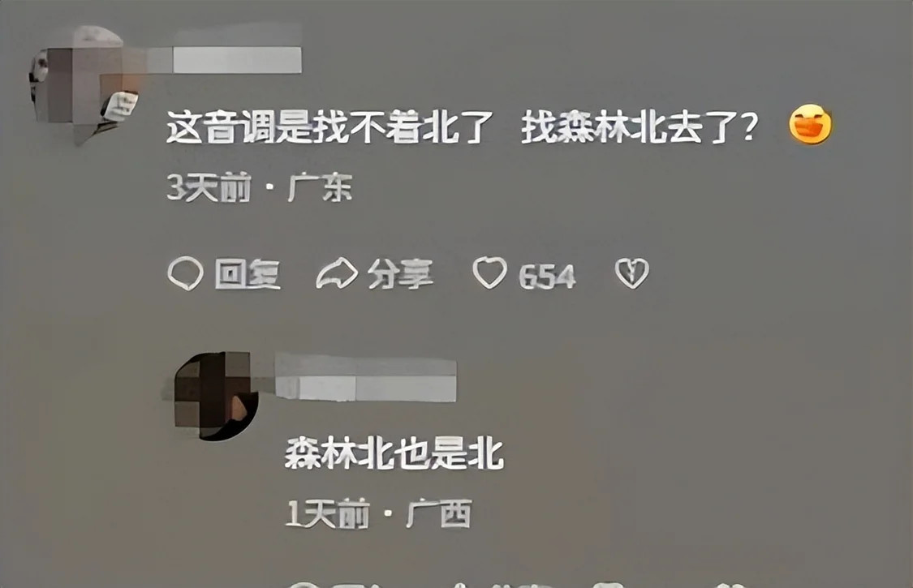Open reply author's blurred username
Viewport: 913px width, 588px height.
366,377
